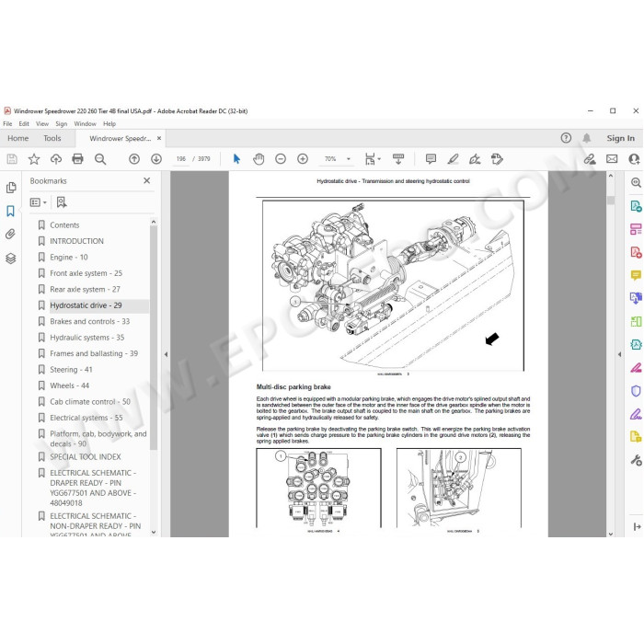Viewport: 644px width, 644px height.
Task: Open Protect shield tool in right pane
Action: tap(636, 391)
